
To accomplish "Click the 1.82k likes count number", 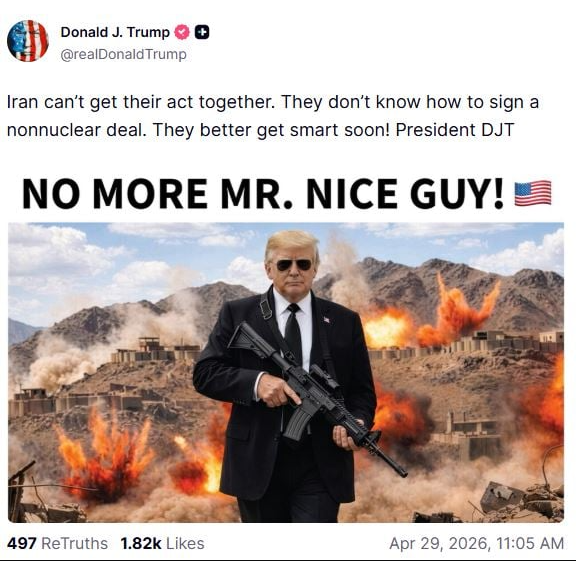I will (141, 543).
